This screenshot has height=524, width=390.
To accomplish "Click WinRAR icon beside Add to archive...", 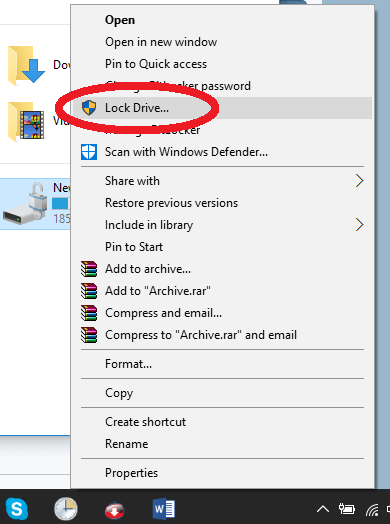I will 89,269.
